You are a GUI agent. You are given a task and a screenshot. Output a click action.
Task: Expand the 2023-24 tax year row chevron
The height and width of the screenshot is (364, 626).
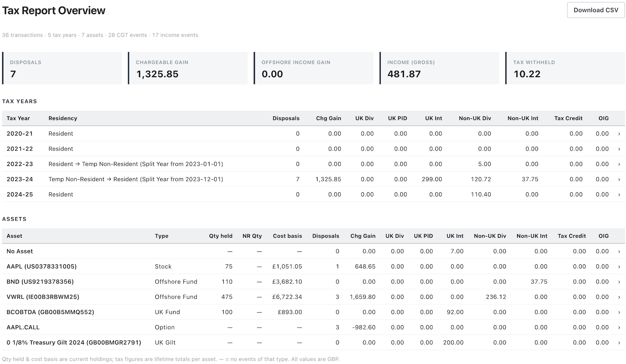(x=619, y=179)
